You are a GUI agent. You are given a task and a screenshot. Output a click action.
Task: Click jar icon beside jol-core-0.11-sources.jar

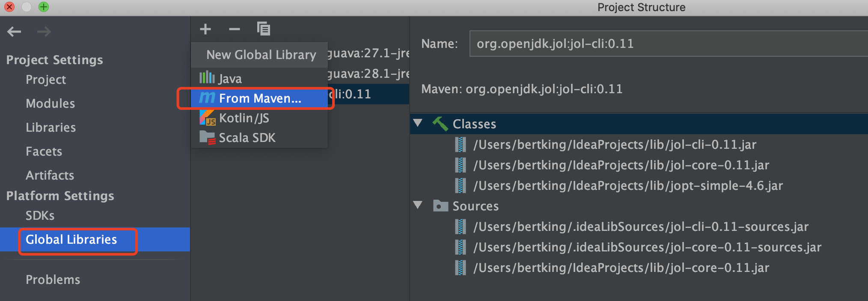point(460,247)
